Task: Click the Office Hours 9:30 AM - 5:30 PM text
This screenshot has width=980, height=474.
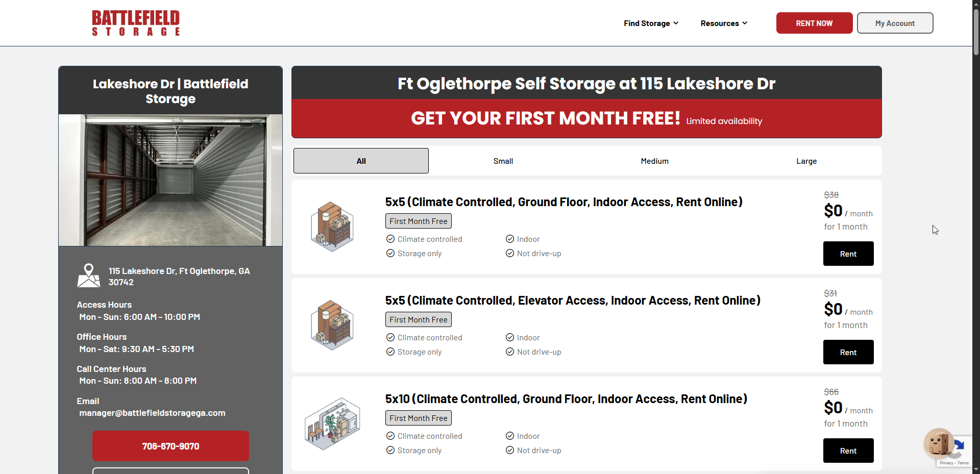Action: tap(136, 349)
